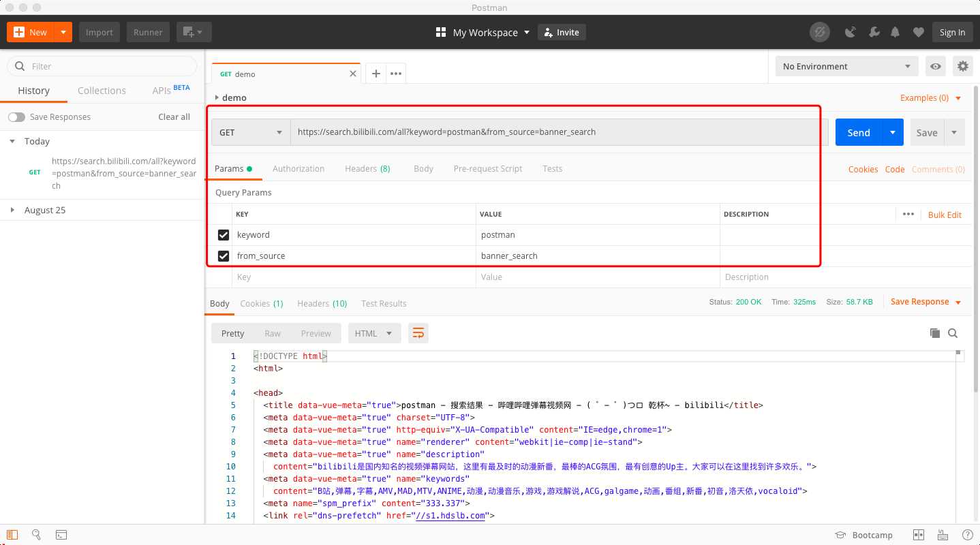Expand the August 25 history group
This screenshot has width=980, height=545.
pyautogui.click(x=12, y=210)
